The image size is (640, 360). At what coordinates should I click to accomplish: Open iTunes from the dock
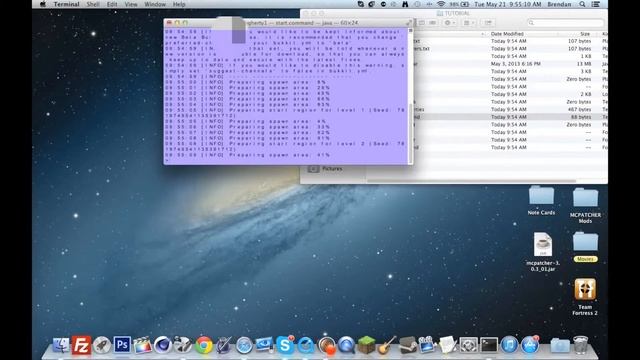pos(509,345)
